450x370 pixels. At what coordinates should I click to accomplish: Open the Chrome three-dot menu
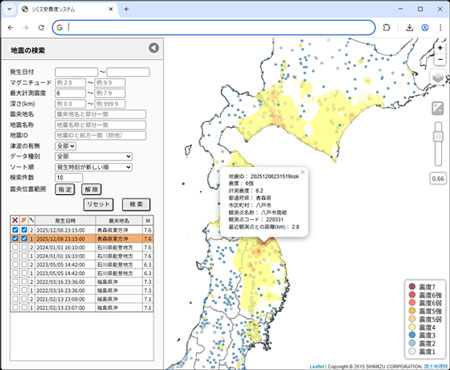pyautogui.click(x=440, y=28)
